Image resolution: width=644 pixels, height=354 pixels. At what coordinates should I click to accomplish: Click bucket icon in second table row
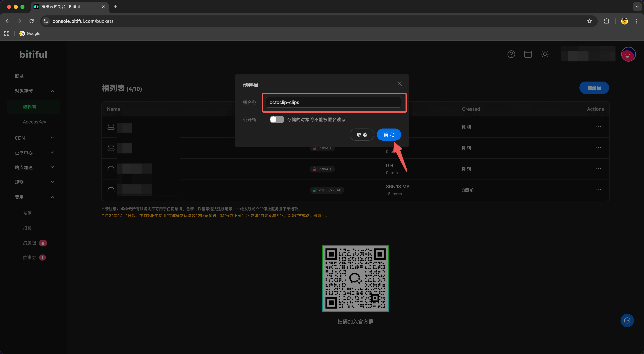pyautogui.click(x=111, y=148)
